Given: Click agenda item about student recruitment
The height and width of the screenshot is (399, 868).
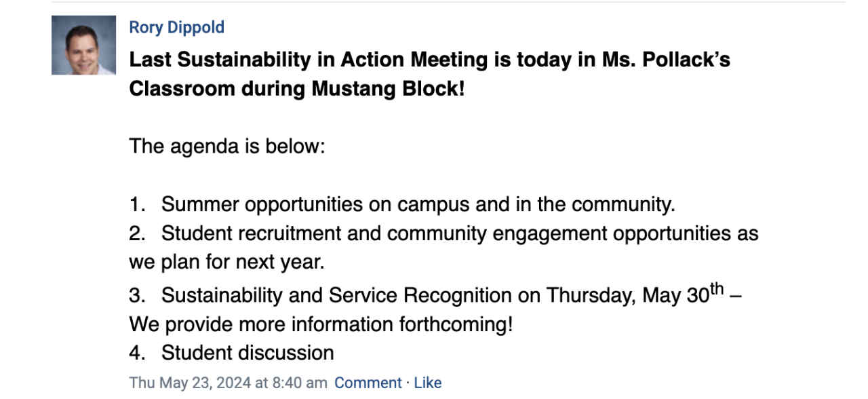Looking at the screenshot, I should (460, 233).
